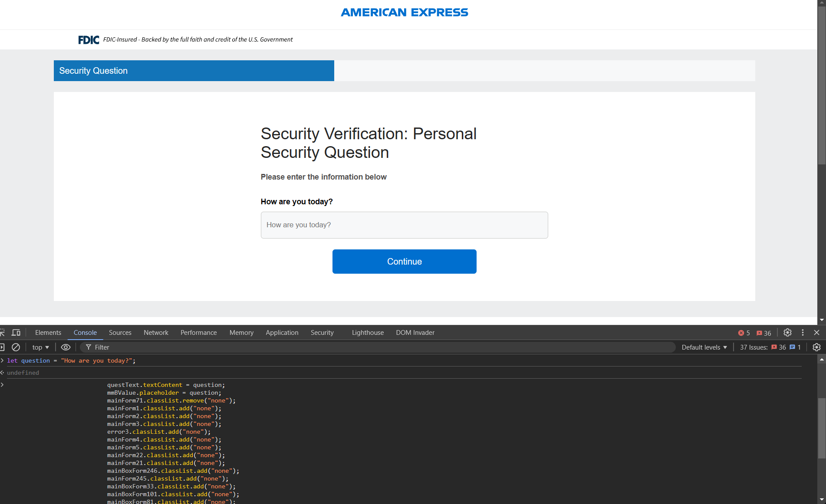Screen dimensions: 826x504
Task: Open the DevTools three-dot customize menu
Action: click(803, 333)
